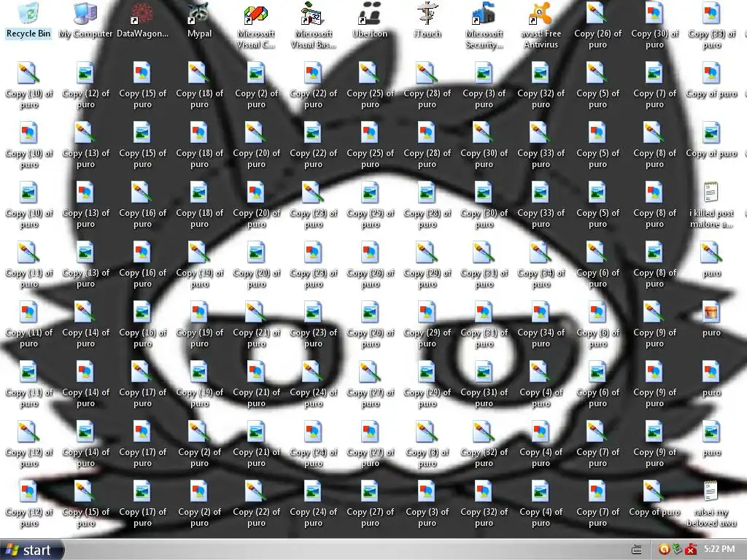747x560 pixels.
Task: Select Copy (18) of puro shapes-icon file
Action: point(199,145)
